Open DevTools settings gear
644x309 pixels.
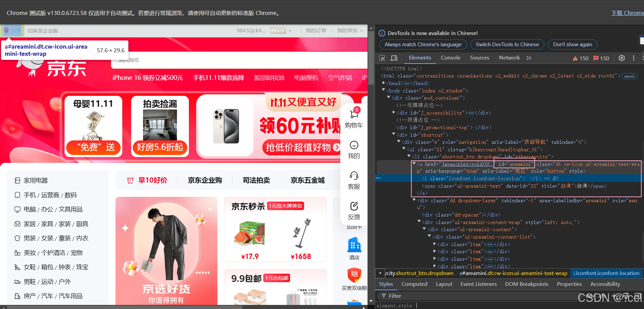tap(622, 58)
